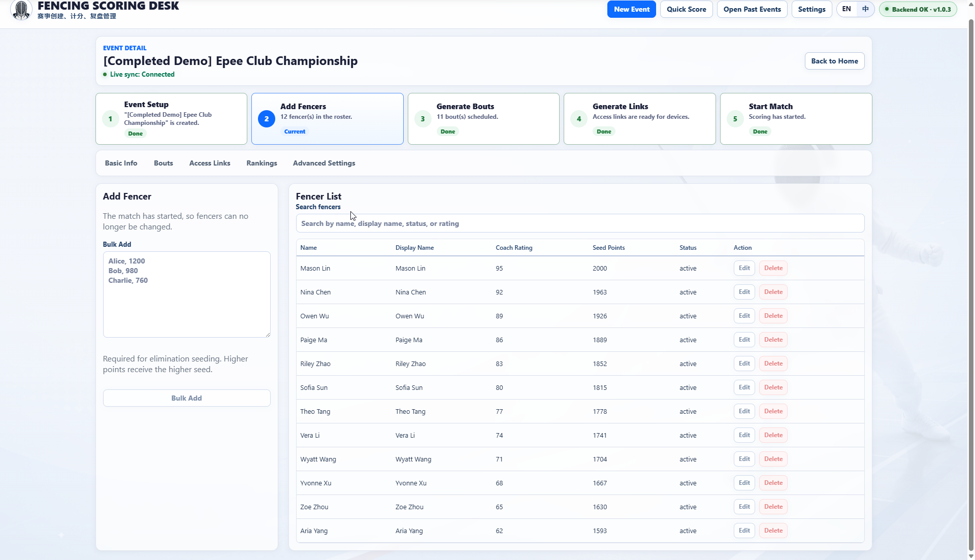Click the Backend OK status badge
975x560 pixels.
[918, 9]
